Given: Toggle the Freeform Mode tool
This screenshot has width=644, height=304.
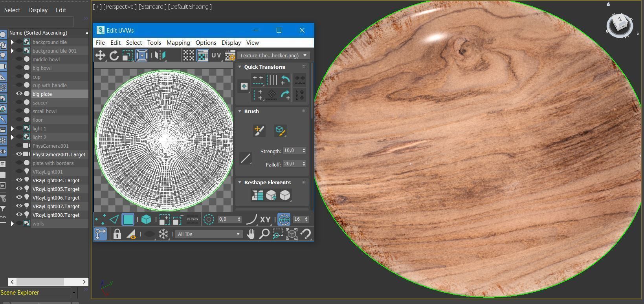Looking at the screenshot, I should [x=141, y=55].
